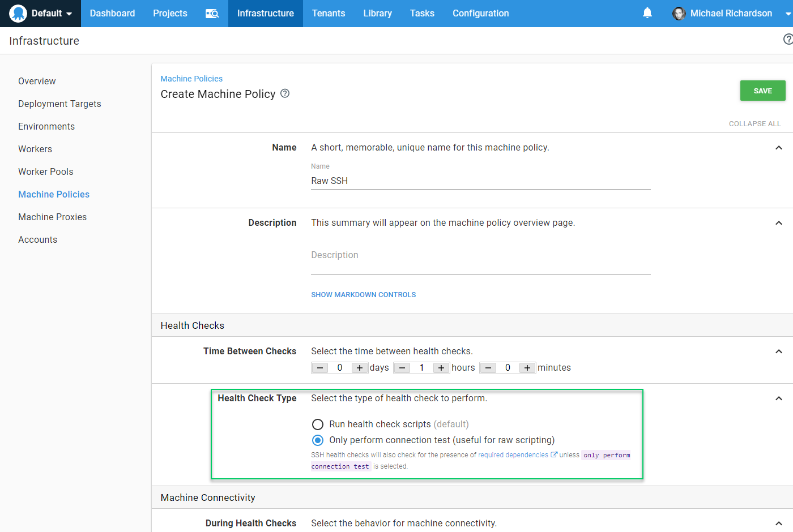Navigate to the Tenants tab

329,13
